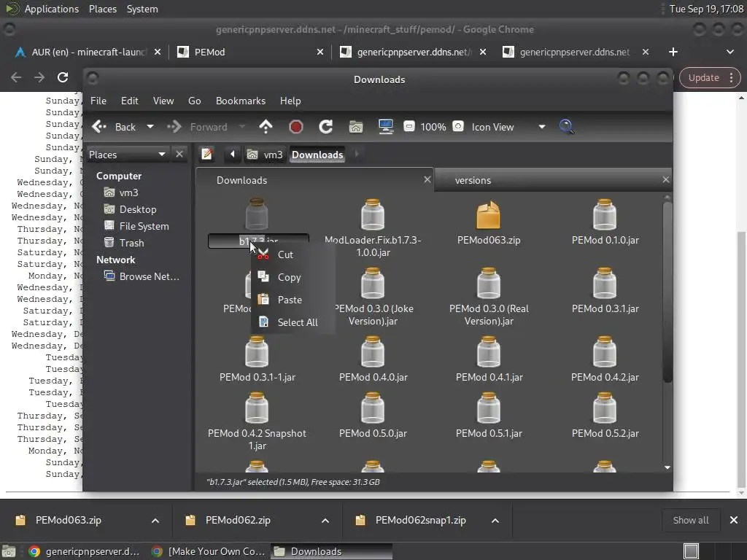Select PEMod 0.1.0.jar file icon

605,215
